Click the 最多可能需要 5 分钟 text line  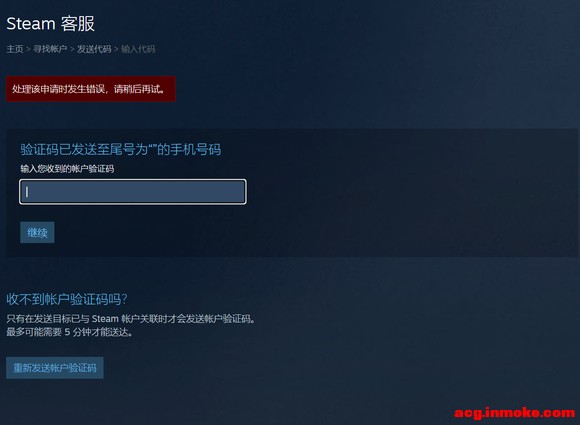point(70,332)
